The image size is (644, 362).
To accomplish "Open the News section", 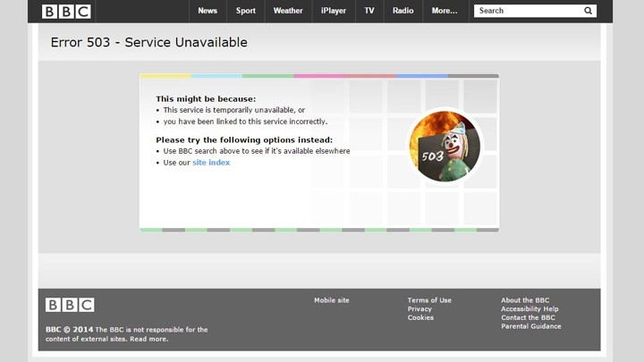I will tap(208, 11).
